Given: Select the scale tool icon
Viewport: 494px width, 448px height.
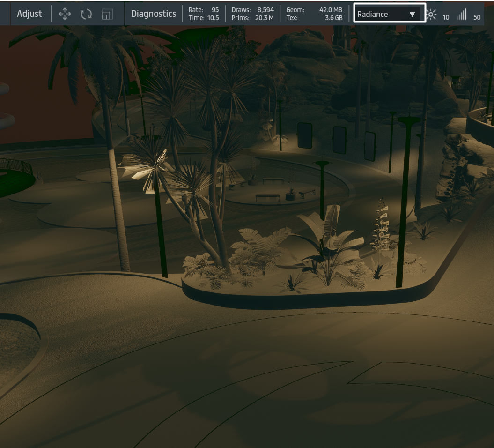Looking at the screenshot, I should pyautogui.click(x=107, y=15).
